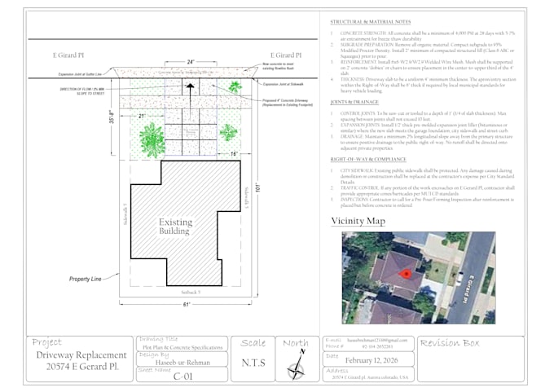Click the 'Vicinity Map' heading
Viewport: 554px width, 392px height.
358,221
